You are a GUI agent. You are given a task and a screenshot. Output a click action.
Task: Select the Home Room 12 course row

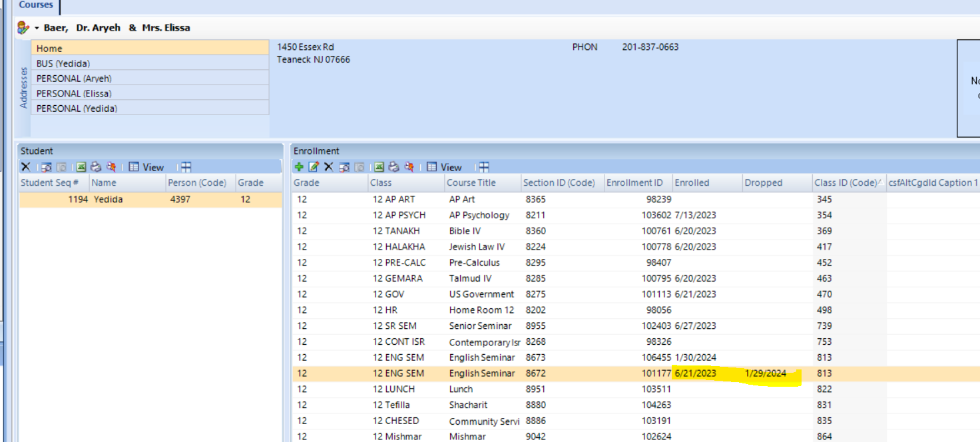click(636, 310)
